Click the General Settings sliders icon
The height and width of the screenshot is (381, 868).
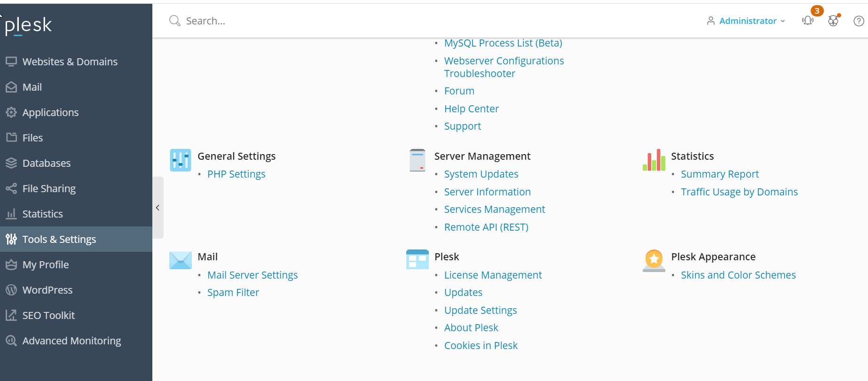point(181,160)
